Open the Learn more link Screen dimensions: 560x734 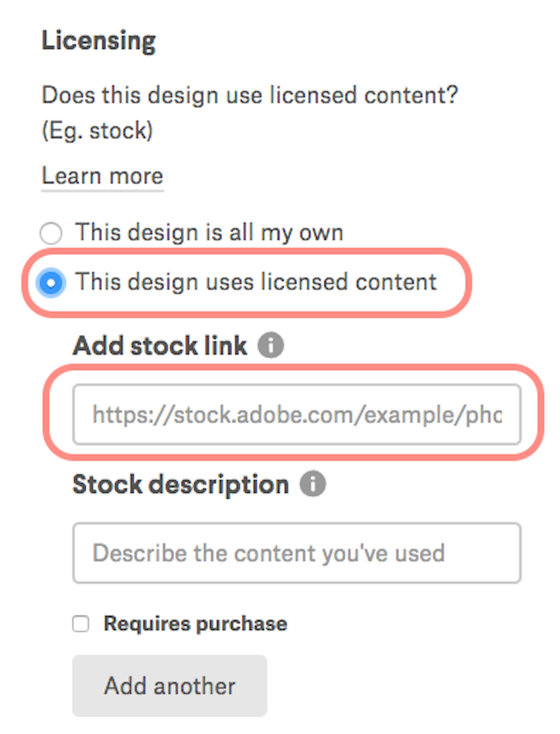point(102,176)
